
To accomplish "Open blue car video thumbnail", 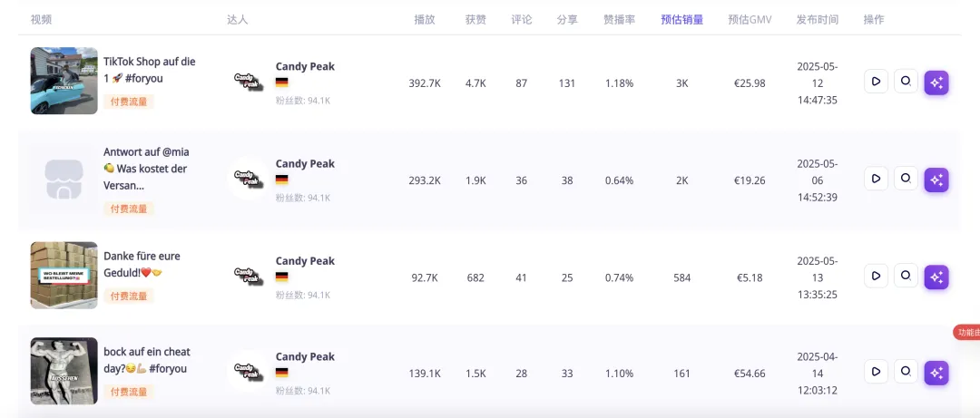I will (64, 81).
